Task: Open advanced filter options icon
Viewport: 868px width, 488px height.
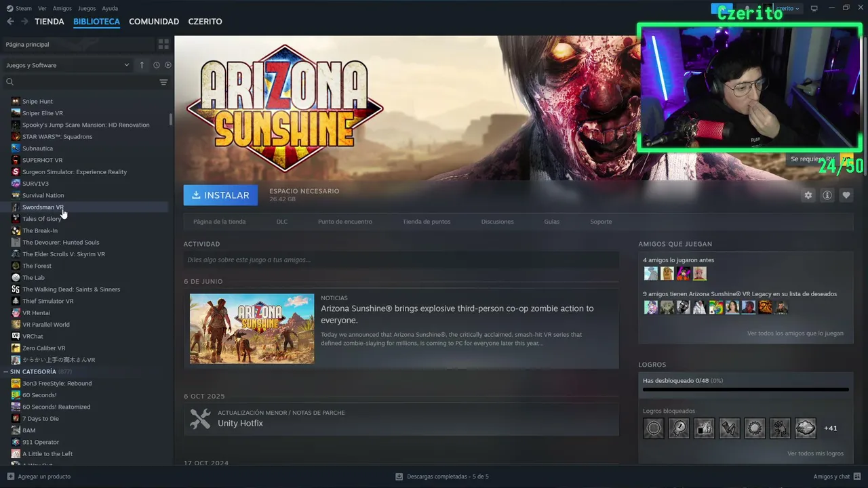Action: pos(163,82)
